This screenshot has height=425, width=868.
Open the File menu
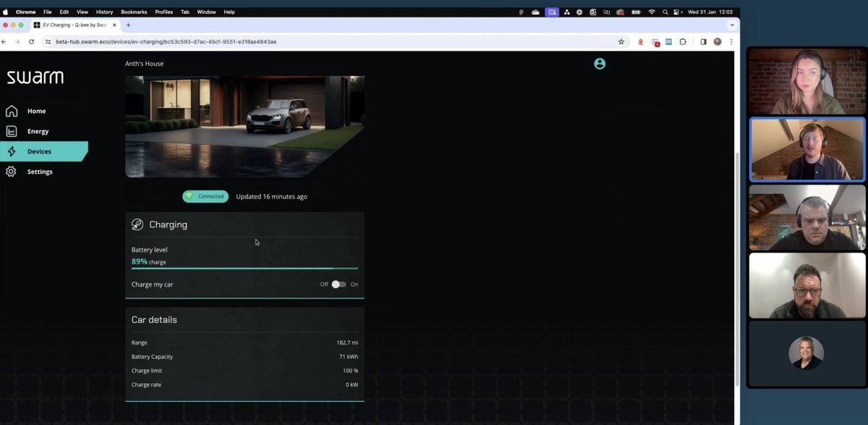48,12
